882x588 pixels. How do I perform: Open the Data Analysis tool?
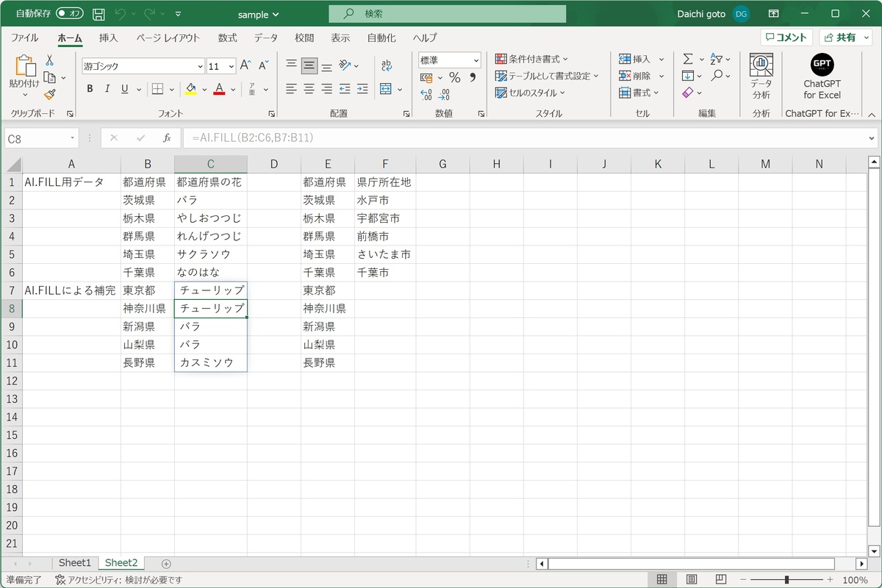(761, 76)
